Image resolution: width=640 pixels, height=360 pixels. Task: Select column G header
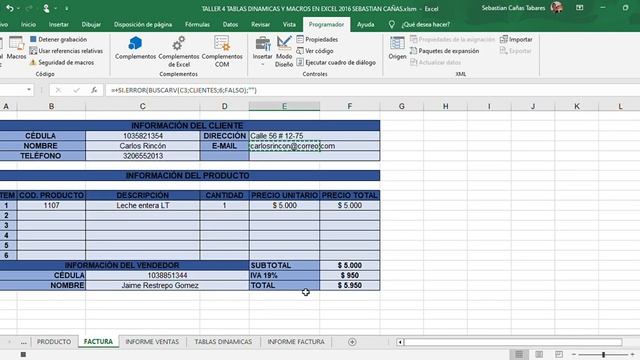click(x=402, y=106)
